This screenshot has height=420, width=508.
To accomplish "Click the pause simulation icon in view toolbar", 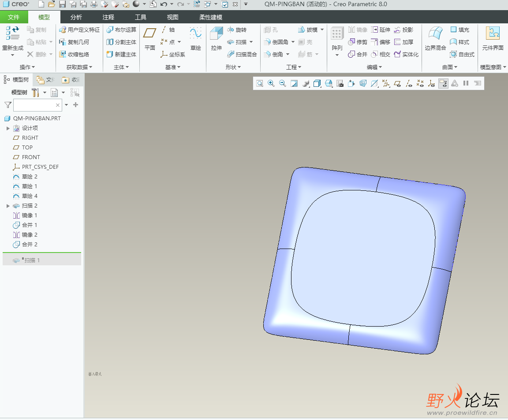I will [466, 84].
